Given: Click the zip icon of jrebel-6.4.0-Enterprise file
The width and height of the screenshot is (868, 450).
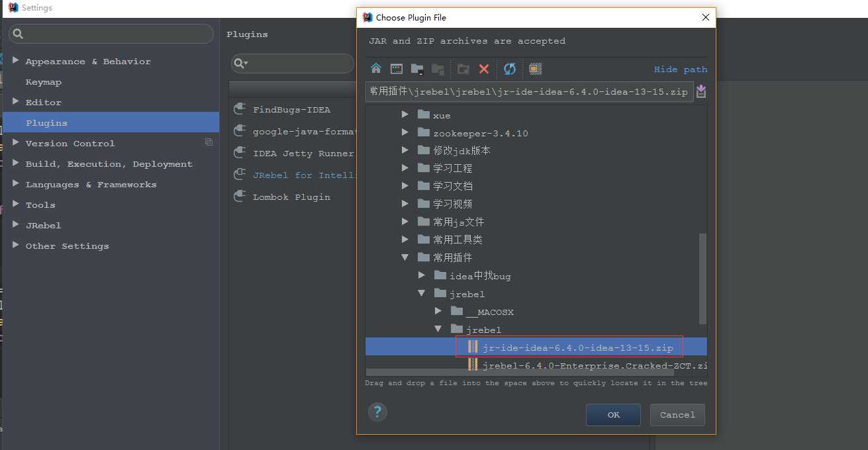Looking at the screenshot, I should click(x=473, y=365).
